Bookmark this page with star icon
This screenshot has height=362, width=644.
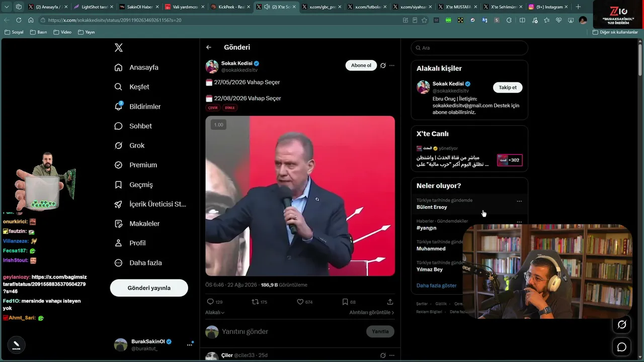pos(424,20)
